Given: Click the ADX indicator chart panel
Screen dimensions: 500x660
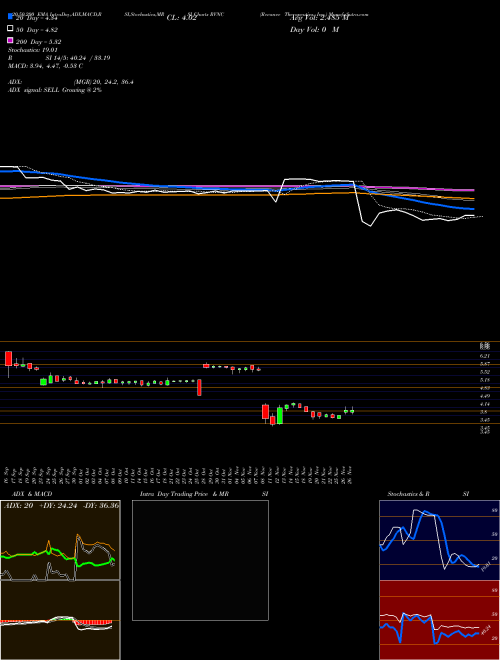Looking at the screenshot, I should (x=60, y=540).
